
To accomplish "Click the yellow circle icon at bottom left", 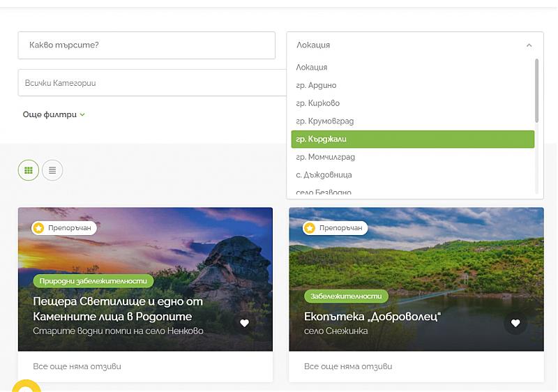I will coord(25,386).
